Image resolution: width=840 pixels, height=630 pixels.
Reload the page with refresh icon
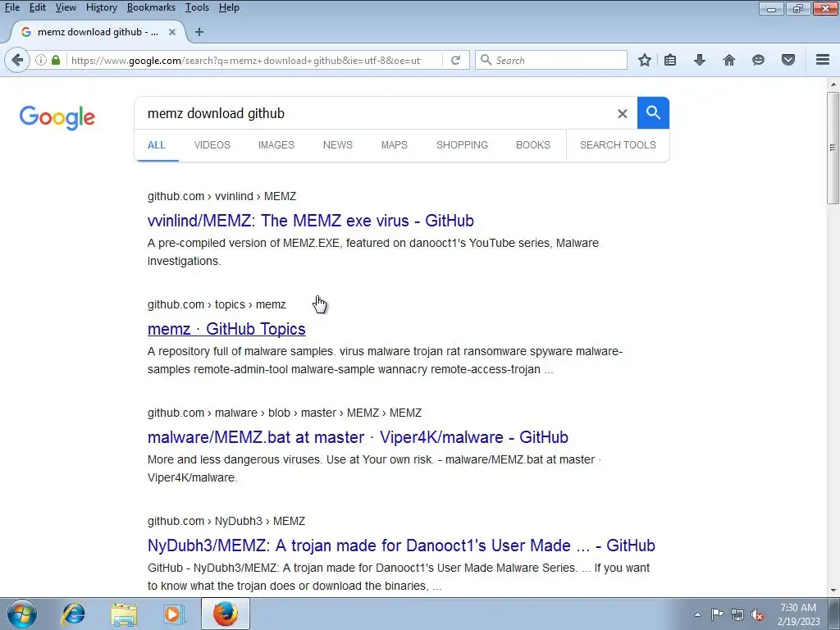pos(455,60)
